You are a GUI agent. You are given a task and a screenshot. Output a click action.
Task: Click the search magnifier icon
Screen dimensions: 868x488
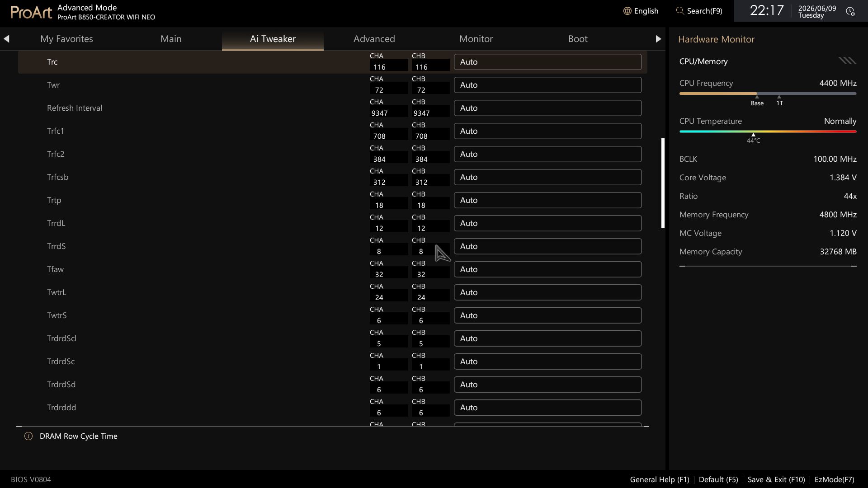[x=679, y=11]
